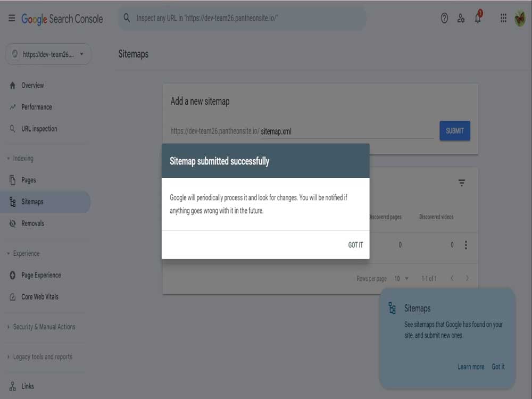Click the Page Experience icon
532x399 pixels.
coord(13,275)
